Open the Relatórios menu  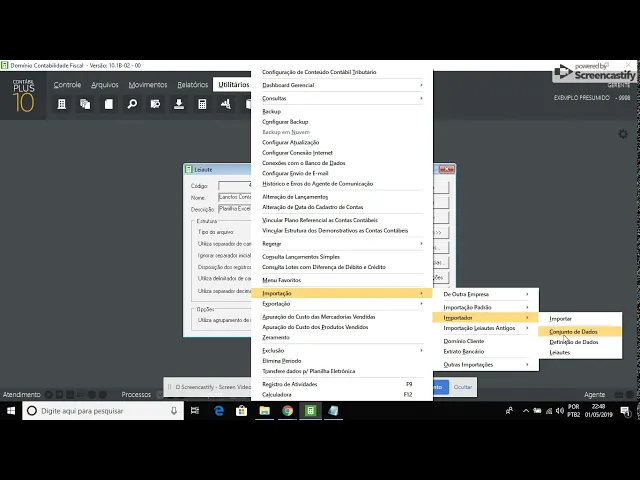tap(193, 84)
